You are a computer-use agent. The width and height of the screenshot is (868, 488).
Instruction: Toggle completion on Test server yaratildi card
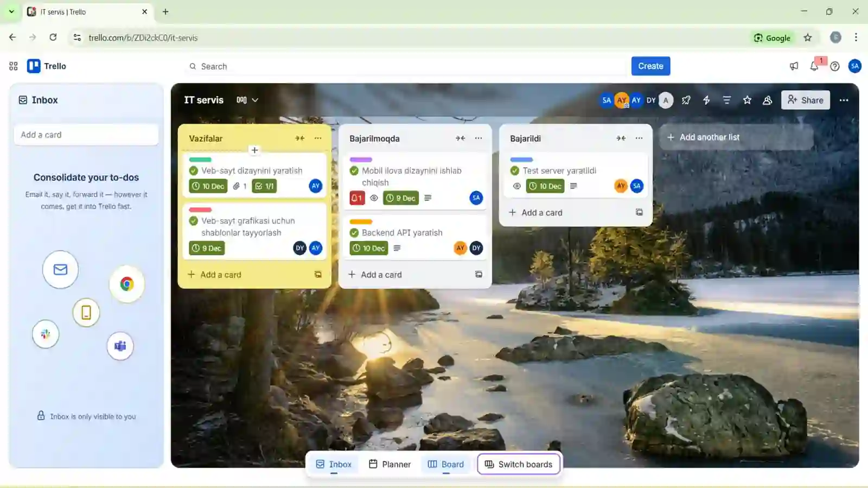pyautogui.click(x=515, y=170)
